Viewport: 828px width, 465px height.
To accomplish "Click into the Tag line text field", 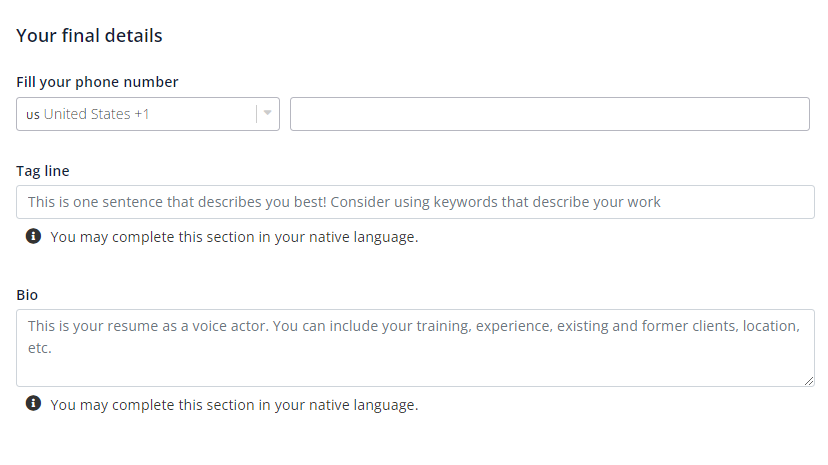I will click(x=415, y=202).
